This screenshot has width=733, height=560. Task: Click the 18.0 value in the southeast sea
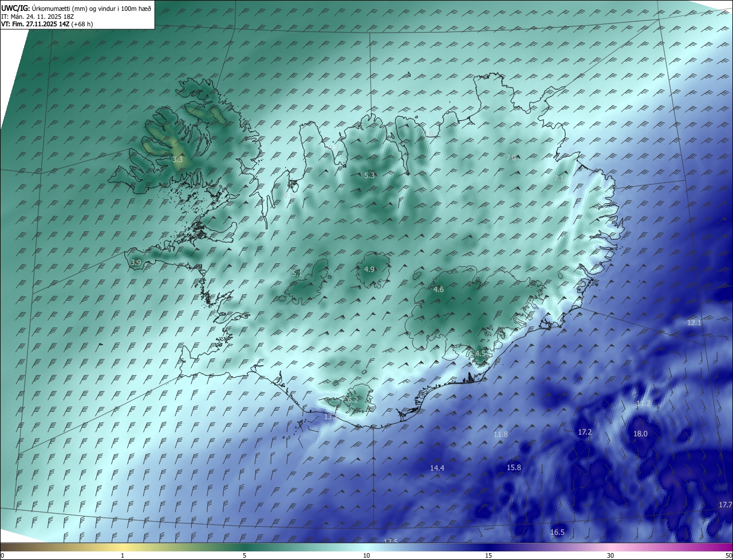click(640, 434)
